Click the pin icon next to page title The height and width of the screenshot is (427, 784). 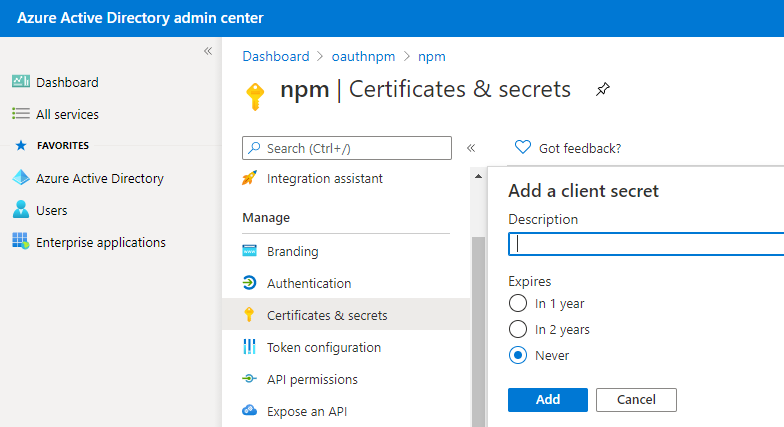602,90
